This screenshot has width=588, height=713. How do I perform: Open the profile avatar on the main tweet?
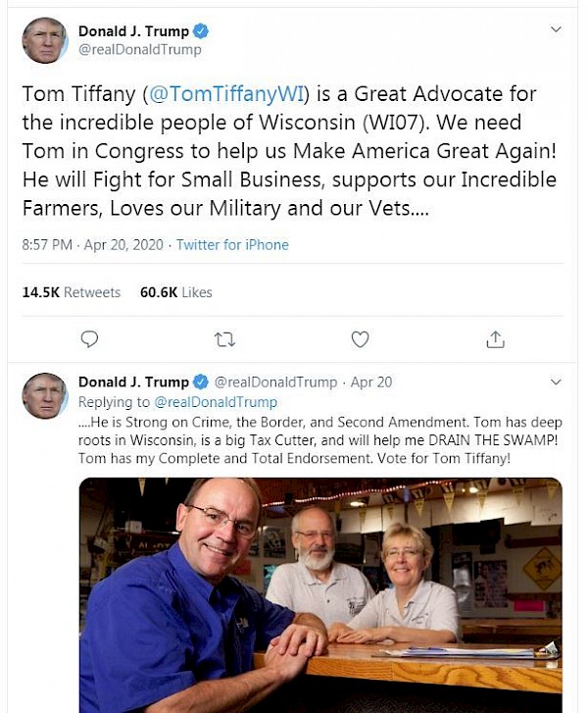(x=44, y=40)
